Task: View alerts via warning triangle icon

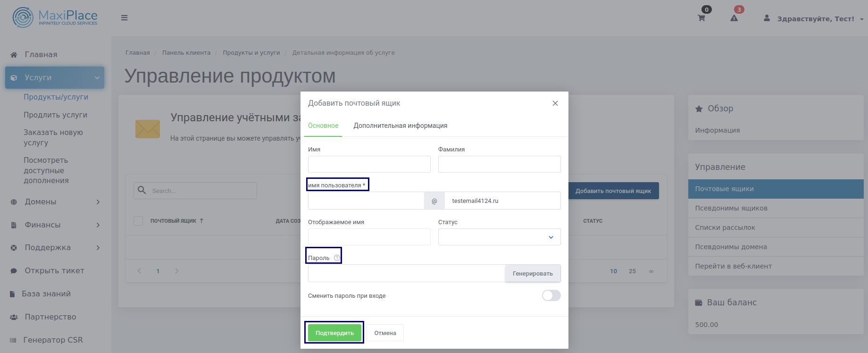Action: tap(734, 18)
